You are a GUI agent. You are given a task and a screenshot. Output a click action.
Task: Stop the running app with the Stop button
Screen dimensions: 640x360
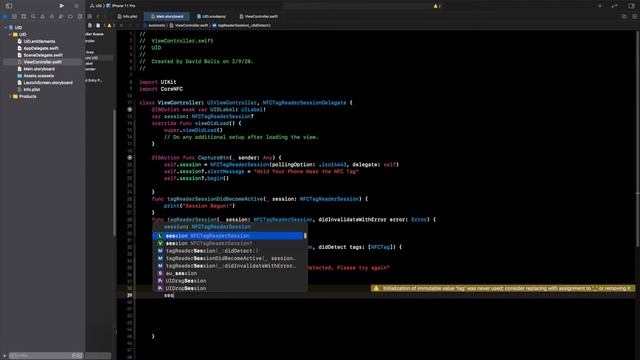(76, 6)
